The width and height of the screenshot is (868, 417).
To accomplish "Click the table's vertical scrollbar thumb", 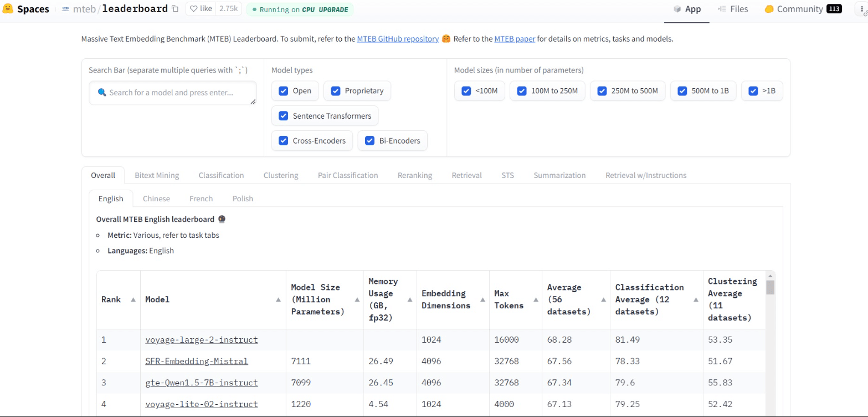I will (x=770, y=286).
